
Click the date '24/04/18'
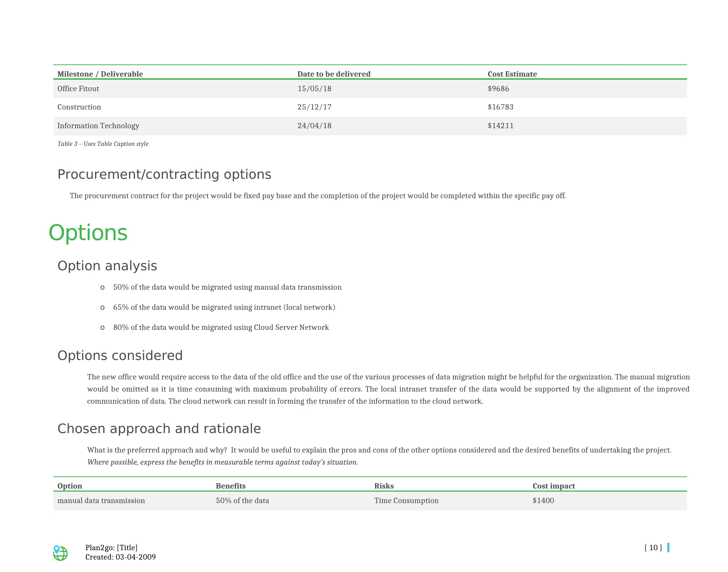314,126
